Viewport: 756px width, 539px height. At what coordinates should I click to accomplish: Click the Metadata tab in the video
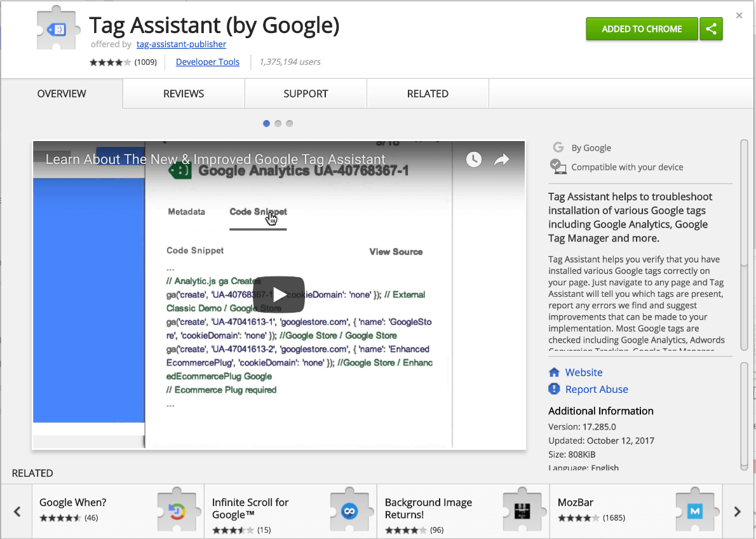[186, 212]
